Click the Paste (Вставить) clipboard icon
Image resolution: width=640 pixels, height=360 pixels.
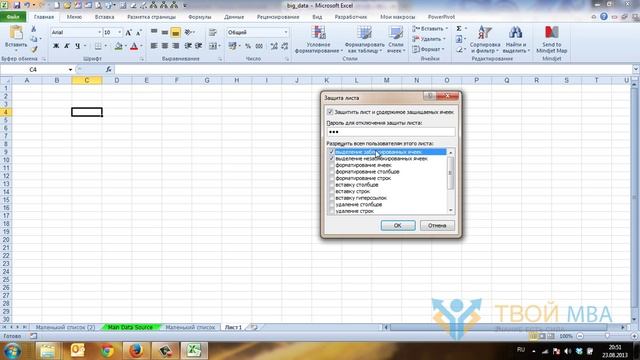pyautogui.click(x=16, y=32)
